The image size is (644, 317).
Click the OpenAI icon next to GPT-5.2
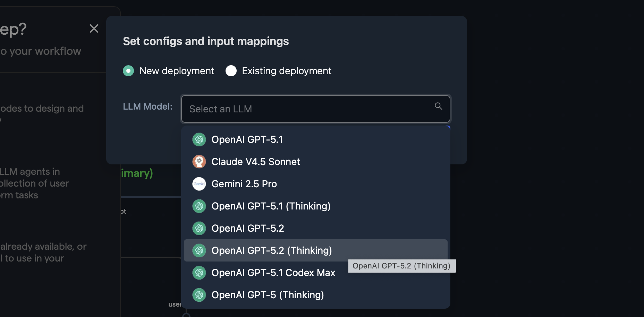tap(199, 228)
